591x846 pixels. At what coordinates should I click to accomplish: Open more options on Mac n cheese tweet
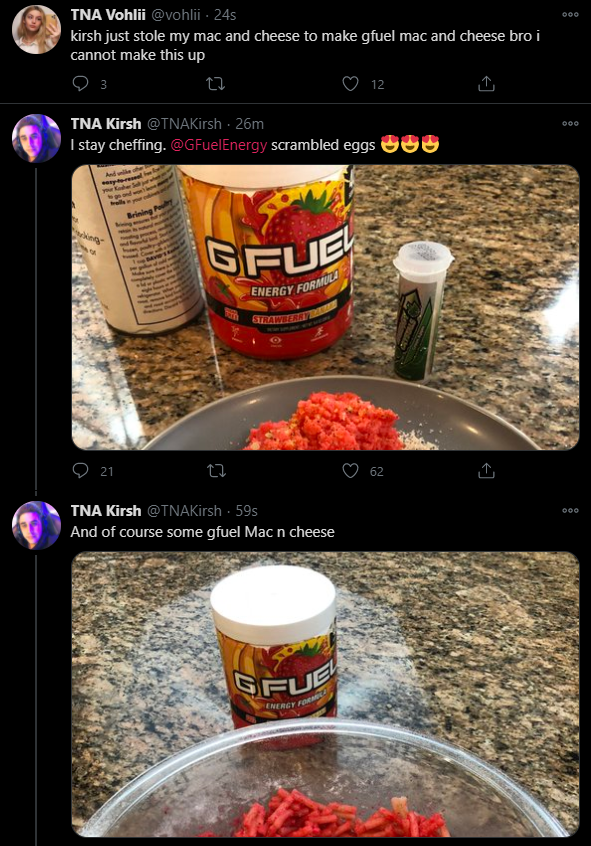[570, 510]
